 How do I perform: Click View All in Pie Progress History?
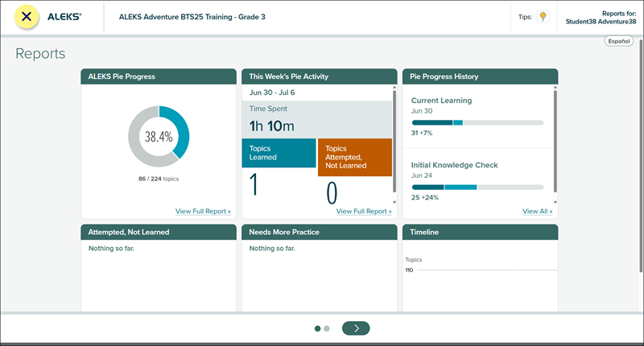click(537, 212)
